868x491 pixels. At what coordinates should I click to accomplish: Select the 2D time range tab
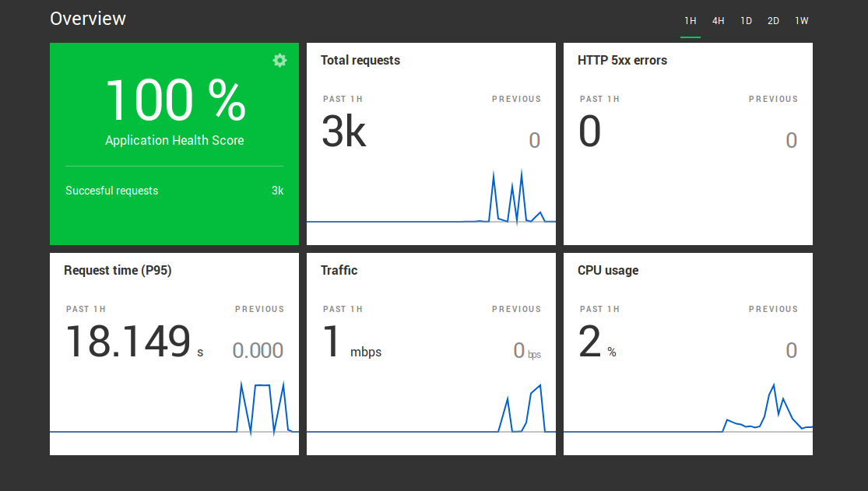(773, 21)
